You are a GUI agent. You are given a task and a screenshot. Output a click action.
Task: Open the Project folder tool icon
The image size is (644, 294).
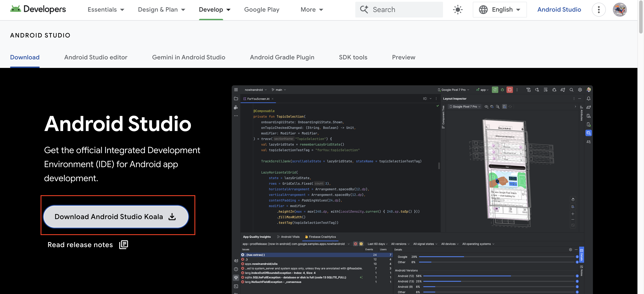click(236, 99)
